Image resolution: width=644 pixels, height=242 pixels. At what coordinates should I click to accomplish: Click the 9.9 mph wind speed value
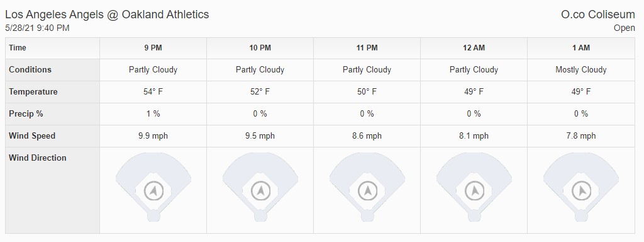click(153, 136)
